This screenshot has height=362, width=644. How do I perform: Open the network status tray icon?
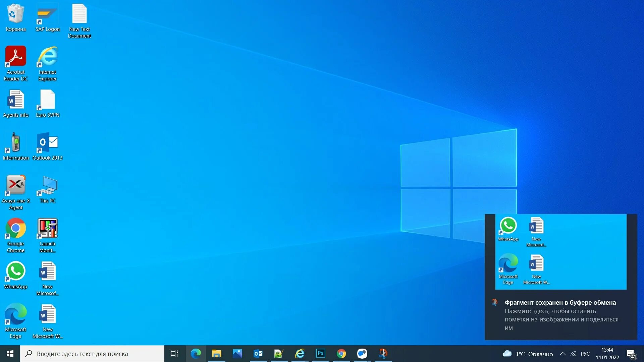click(x=573, y=354)
